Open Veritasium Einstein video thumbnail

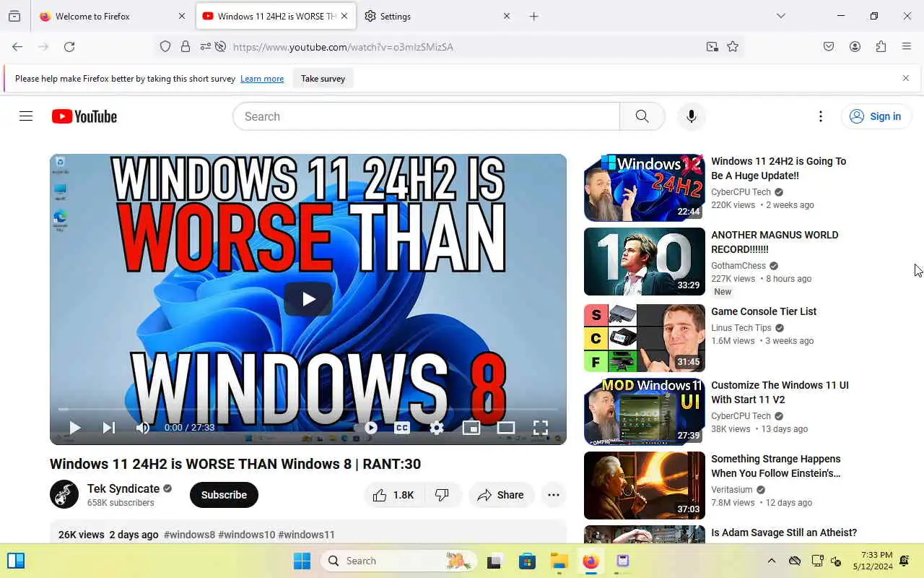(645, 486)
